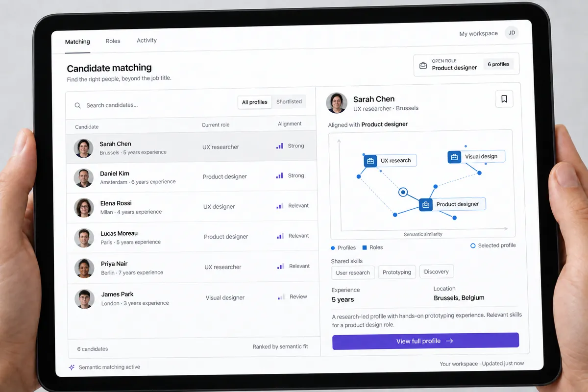Viewport: 588px width, 392px height.
Task: Click the search magnifier icon
Action: [77, 105]
